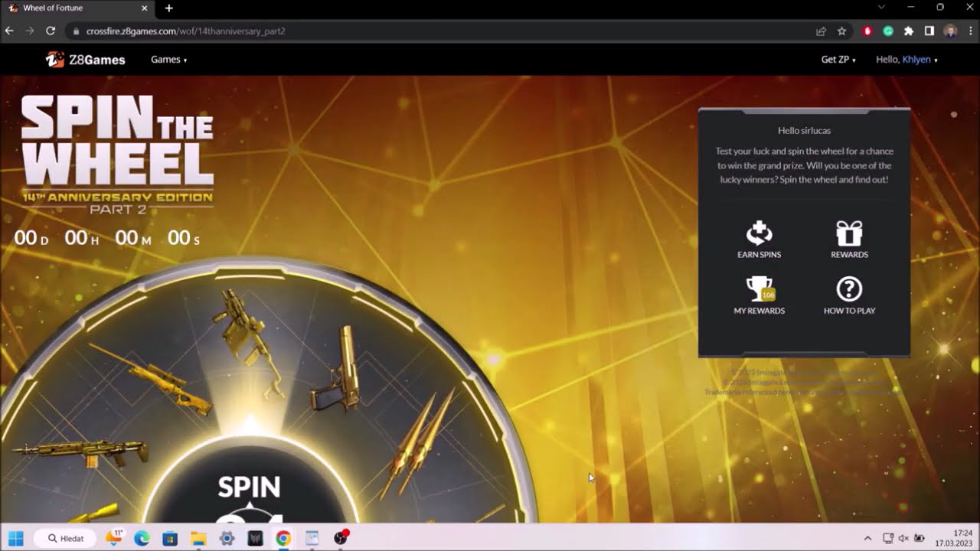Click the '00 S' seconds countdown value
Image resolution: width=980 pixels, height=551 pixels.
coord(184,238)
